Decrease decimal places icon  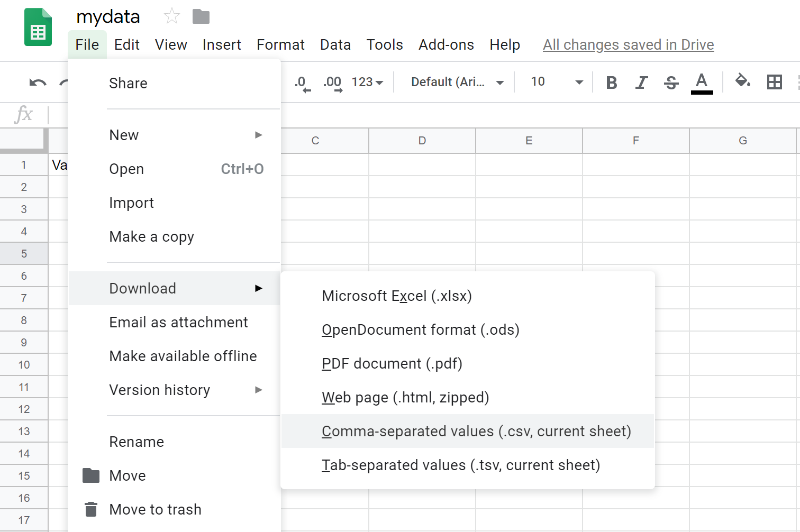(302, 83)
